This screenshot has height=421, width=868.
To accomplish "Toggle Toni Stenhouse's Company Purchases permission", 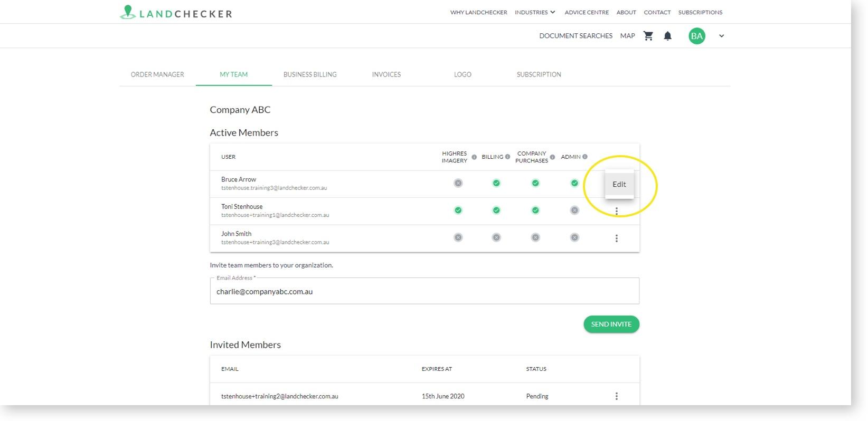I will coord(535,210).
